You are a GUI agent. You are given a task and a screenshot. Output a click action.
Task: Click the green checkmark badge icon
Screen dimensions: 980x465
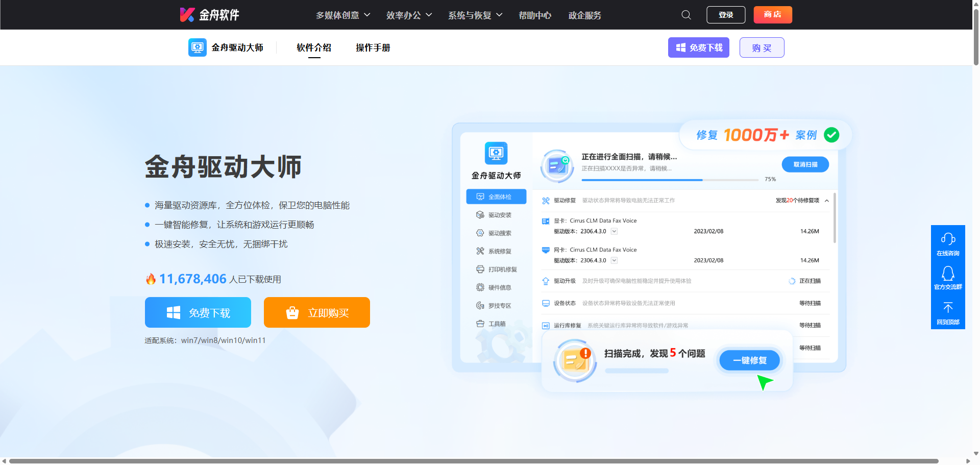point(831,135)
